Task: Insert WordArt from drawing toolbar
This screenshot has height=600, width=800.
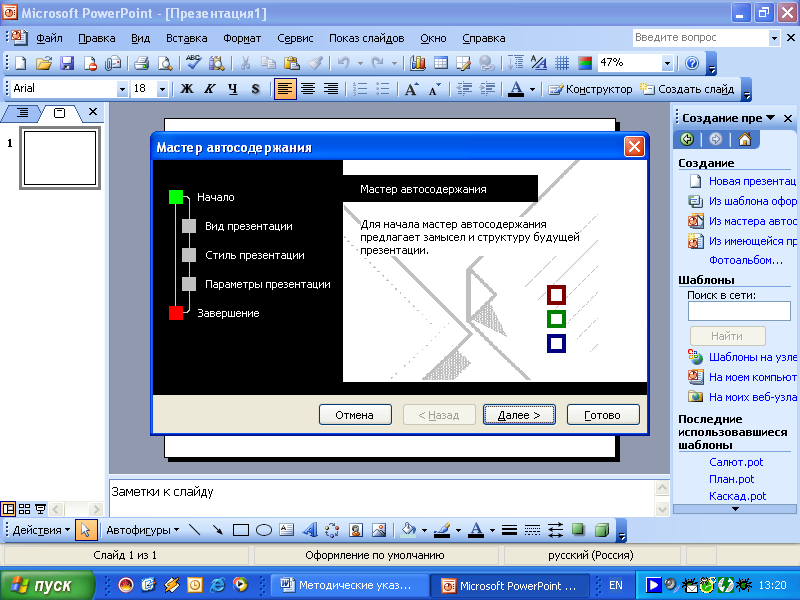Action: tap(310, 530)
